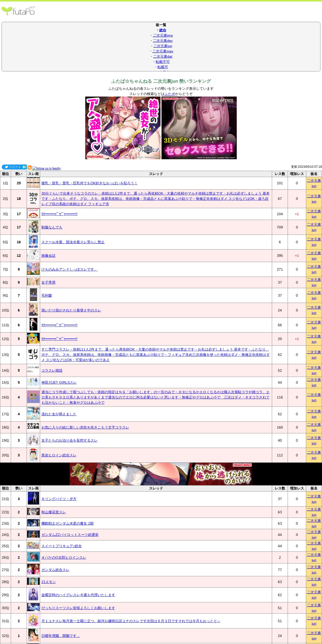
Task: Open the thumbnail beside 画像会話
Action: pyautogui.click(x=33, y=255)
